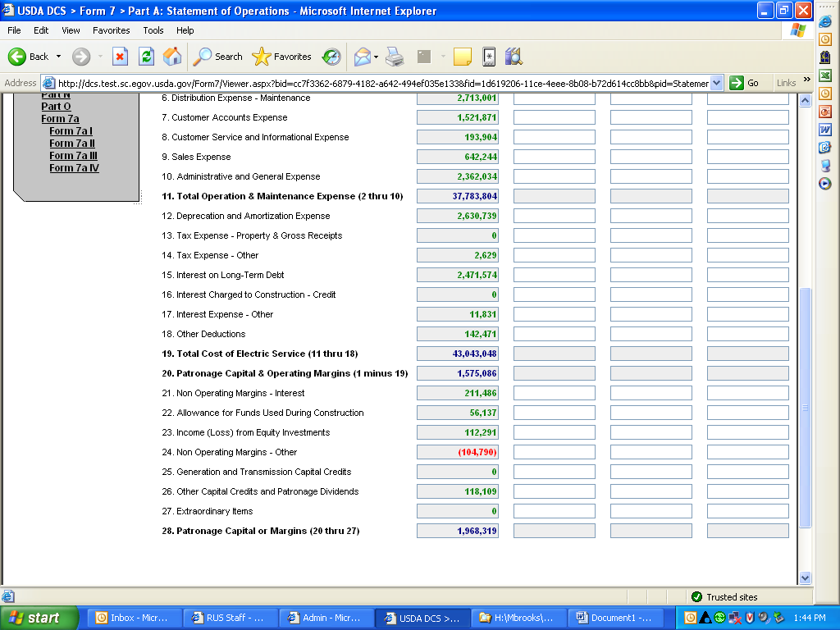Go to the Home page icon
This screenshot has height=630, width=840.
[172, 57]
